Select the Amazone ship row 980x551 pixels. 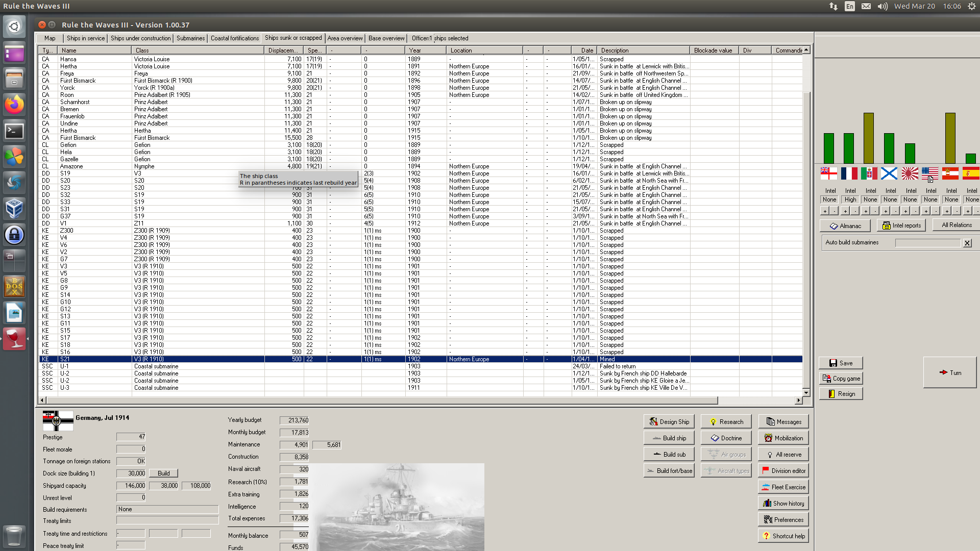421,166
